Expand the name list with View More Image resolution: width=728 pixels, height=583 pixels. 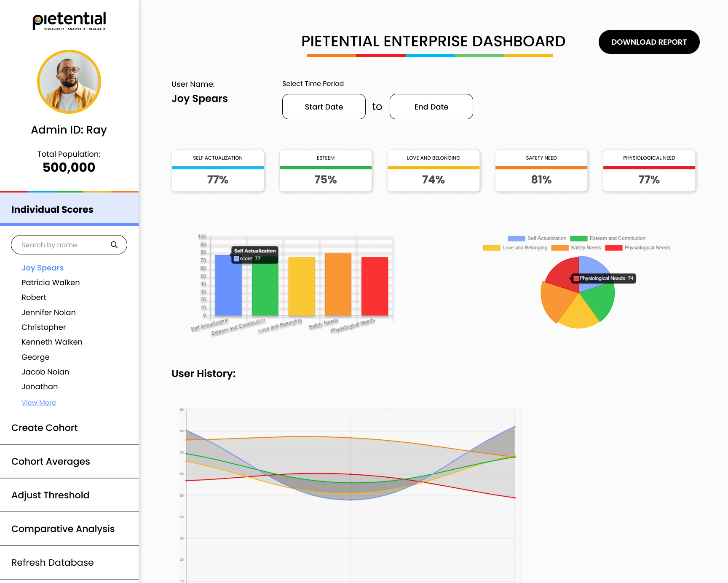coord(38,402)
